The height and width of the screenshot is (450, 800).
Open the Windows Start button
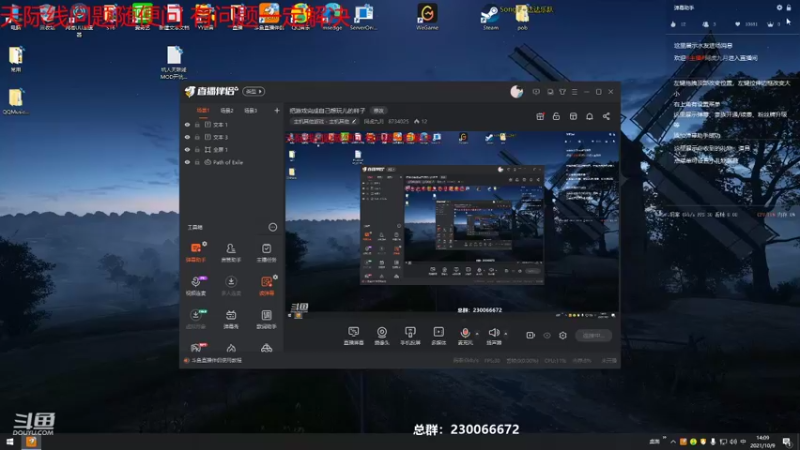coord(10,441)
